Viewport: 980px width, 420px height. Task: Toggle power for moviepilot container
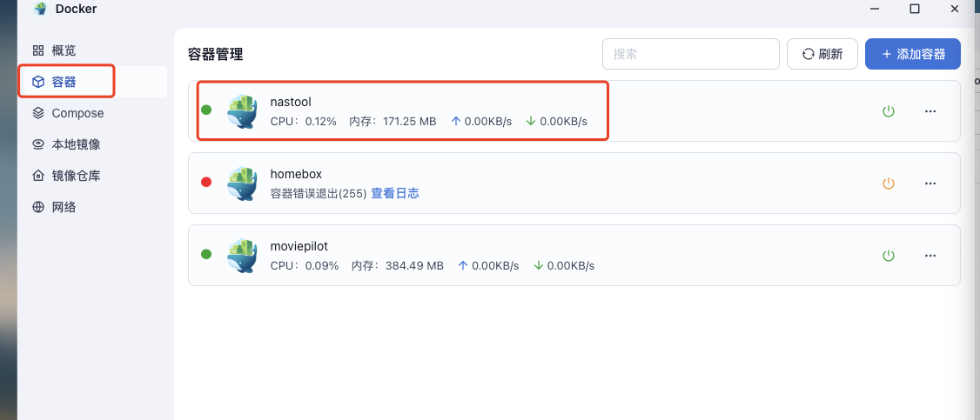click(888, 256)
